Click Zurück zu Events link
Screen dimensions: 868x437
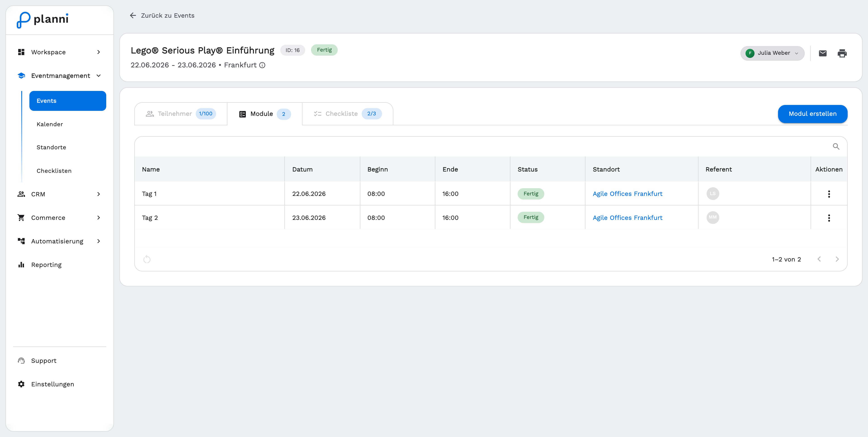tap(167, 16)
